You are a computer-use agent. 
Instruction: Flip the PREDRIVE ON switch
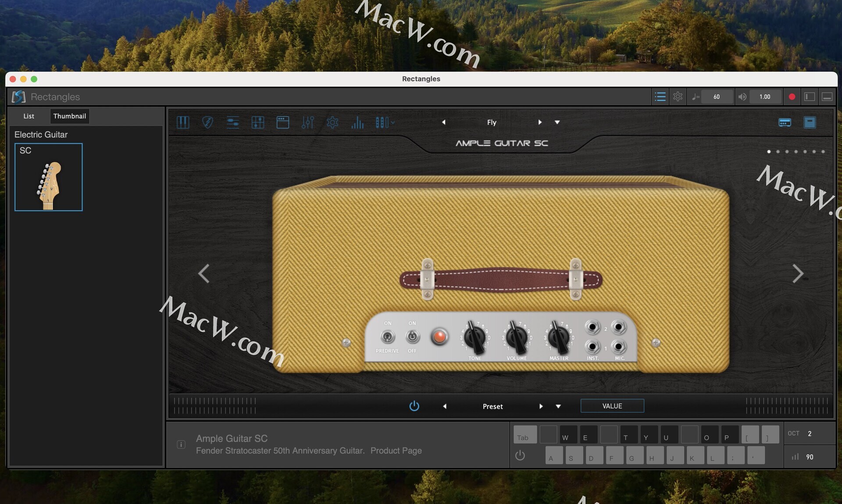coord(387,337)
